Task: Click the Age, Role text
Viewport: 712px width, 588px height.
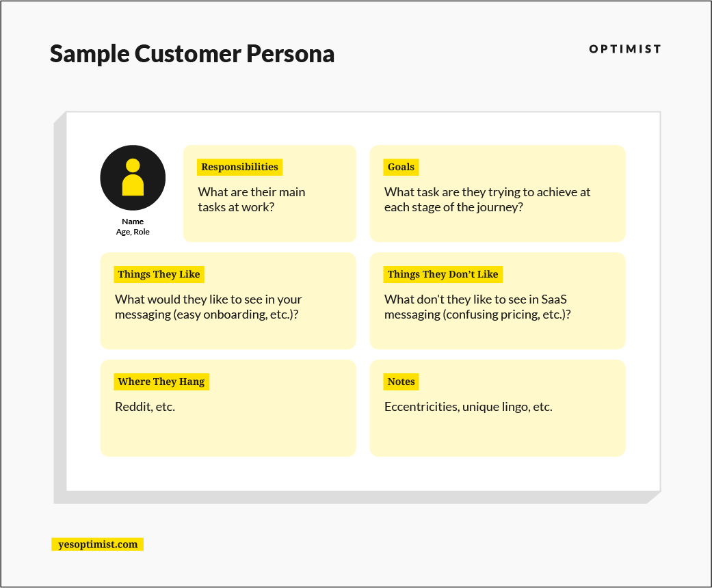Action: [x=133, y=232]
